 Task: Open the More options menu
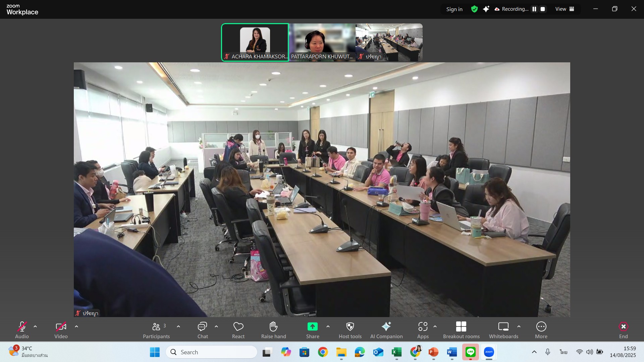[x=541, y=327]
